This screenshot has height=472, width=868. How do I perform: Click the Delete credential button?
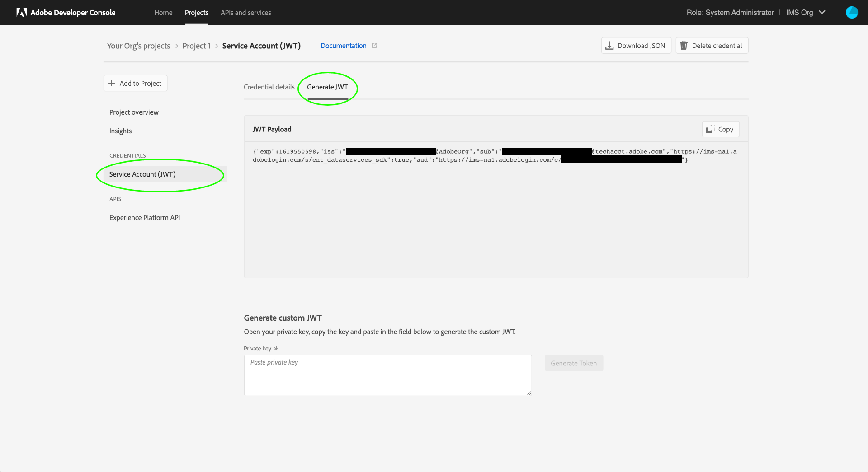(x=712, y=46)
